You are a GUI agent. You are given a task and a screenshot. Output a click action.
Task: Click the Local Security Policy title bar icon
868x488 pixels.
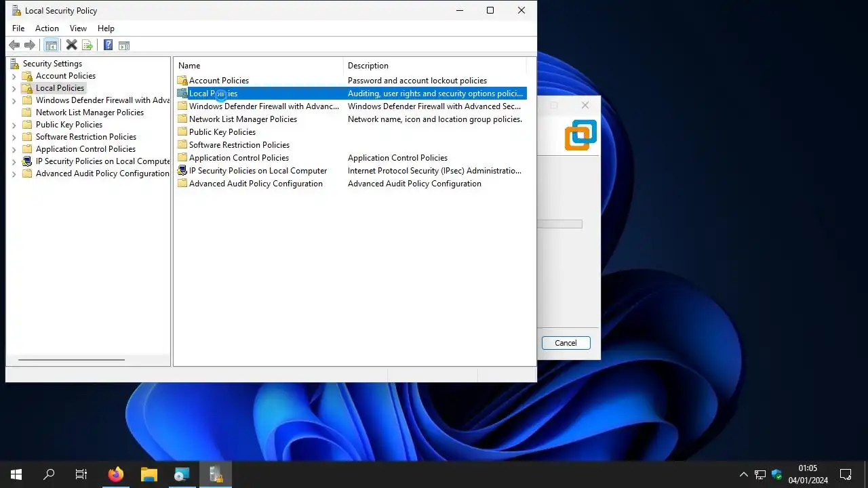click(x=15, y=11)
